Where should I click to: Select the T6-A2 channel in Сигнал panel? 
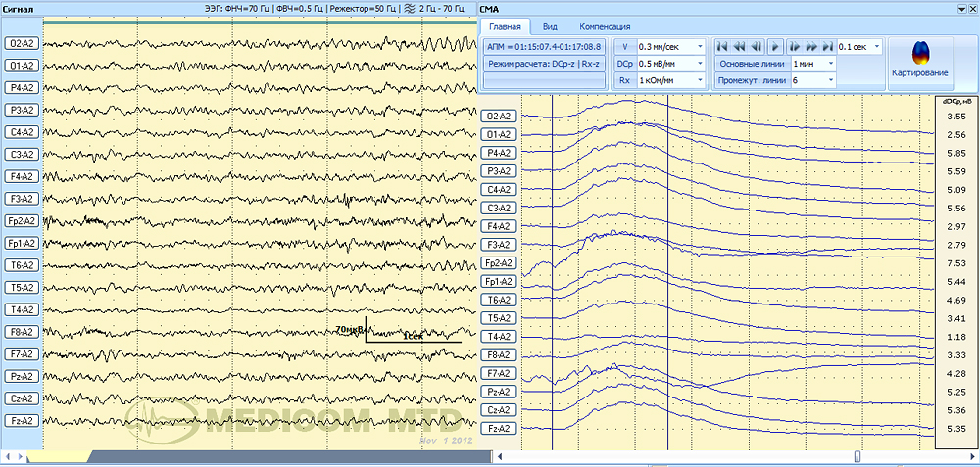pyautogui.click(x=22, y=265)
